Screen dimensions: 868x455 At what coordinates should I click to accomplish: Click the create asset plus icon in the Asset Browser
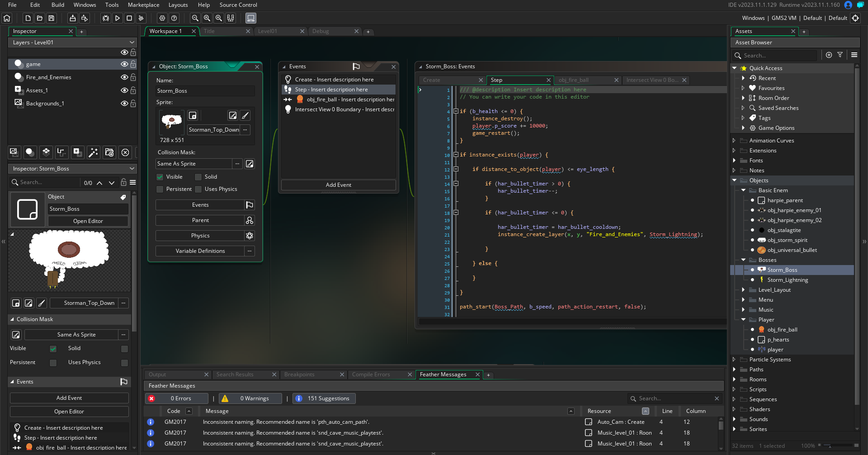click(x=829, y=55)
